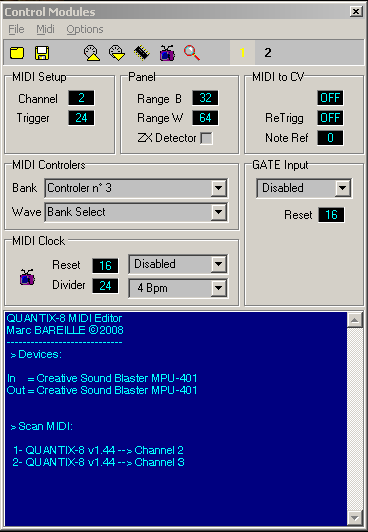Close the Control Modules window
Image resolution: width=368 pixels, height=532 pixels.
tap(356, 12)
